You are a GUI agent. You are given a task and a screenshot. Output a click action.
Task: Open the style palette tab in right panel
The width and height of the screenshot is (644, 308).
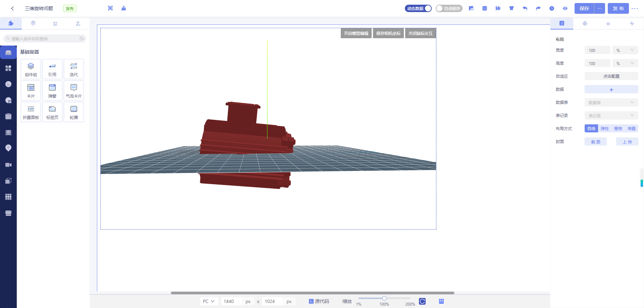585,23
